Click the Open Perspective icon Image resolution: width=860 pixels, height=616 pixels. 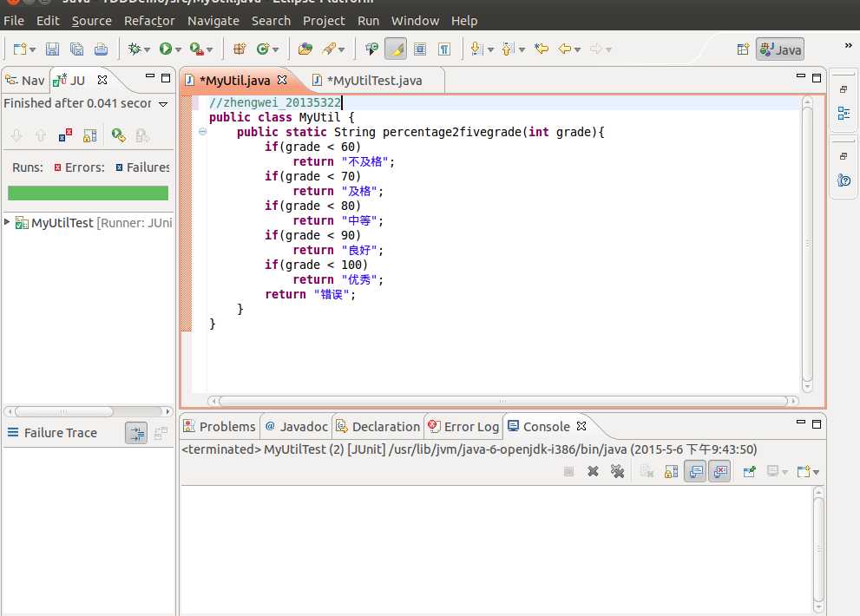click(x=743, y=49)
